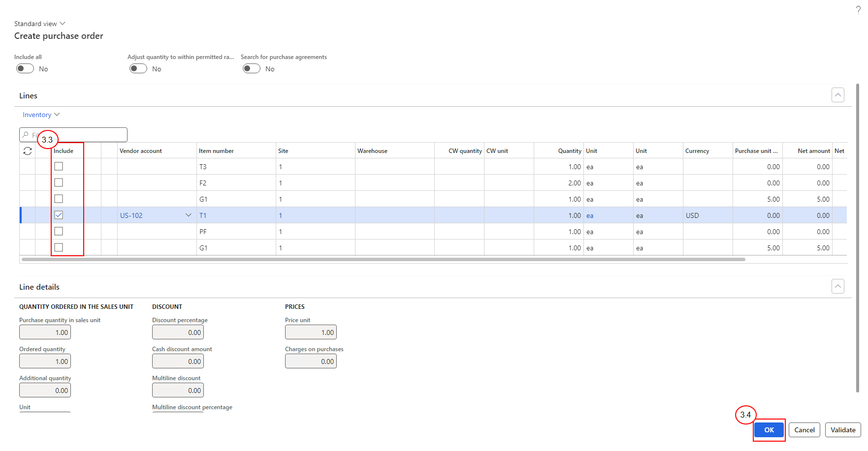Toggle the Include all switch
The image size is (868, 451).
(25, 69)
